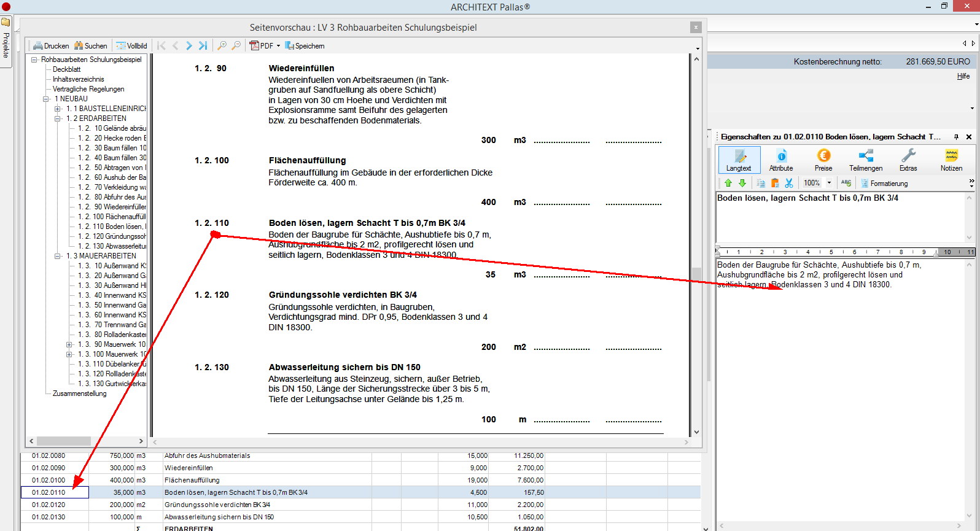Zoom in with magnifier plus icon
Image resolution: width=980 pixels, height=531 pixels.
pos(222,46)
